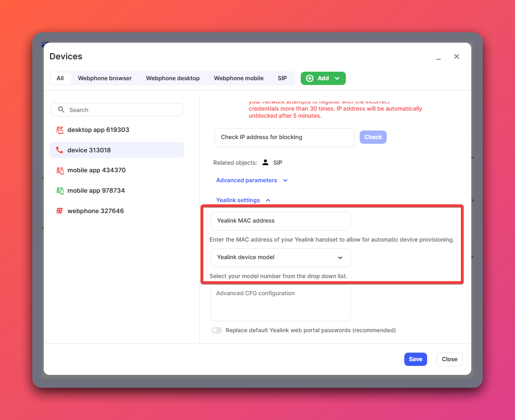Toggle Replace default Yealink web portal passwords
Screen dimensions: 515x420
click(x=217, y=330)
